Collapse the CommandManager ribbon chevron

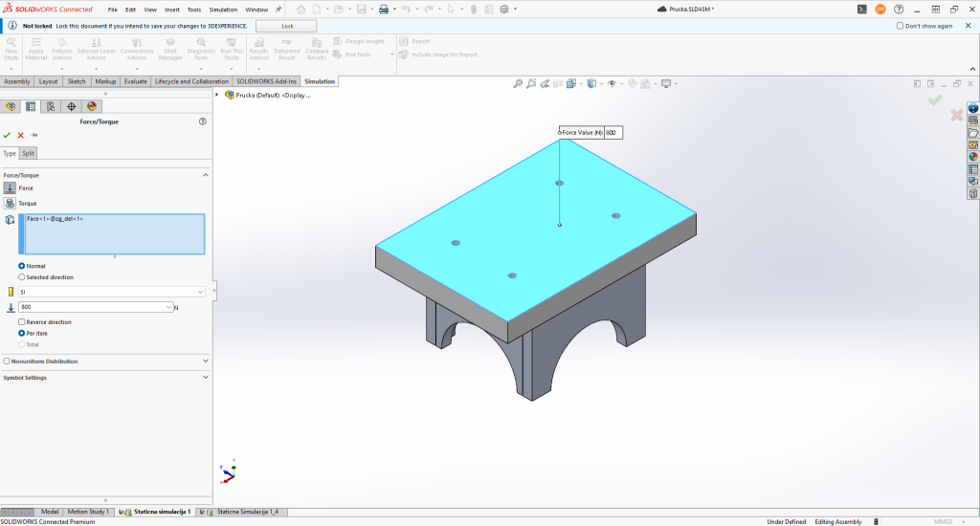click(x=972, y=69)
